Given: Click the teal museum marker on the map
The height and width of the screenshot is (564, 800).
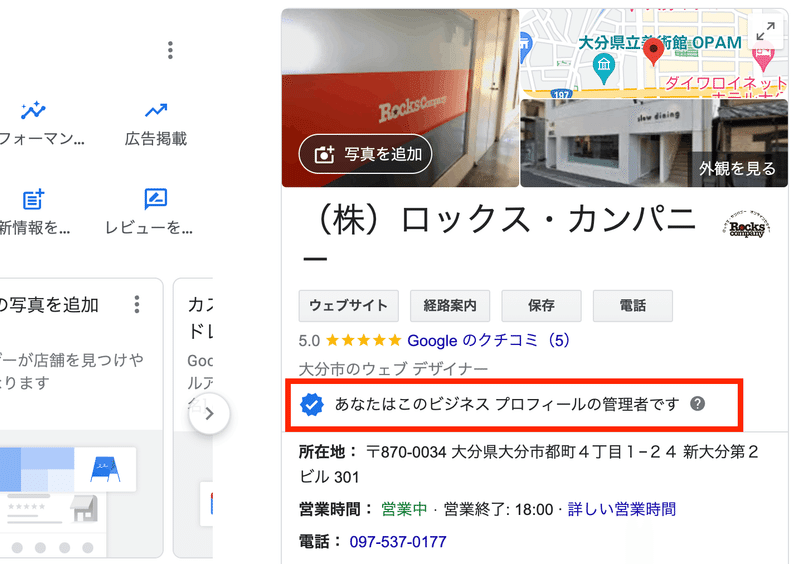Looking at the screenshot, I should 604,69.
